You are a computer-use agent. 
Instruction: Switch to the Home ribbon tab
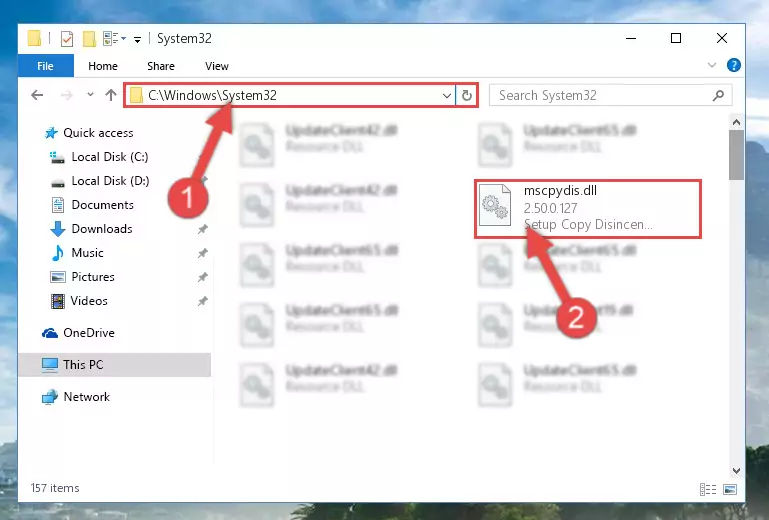click(x=103, y=66)
